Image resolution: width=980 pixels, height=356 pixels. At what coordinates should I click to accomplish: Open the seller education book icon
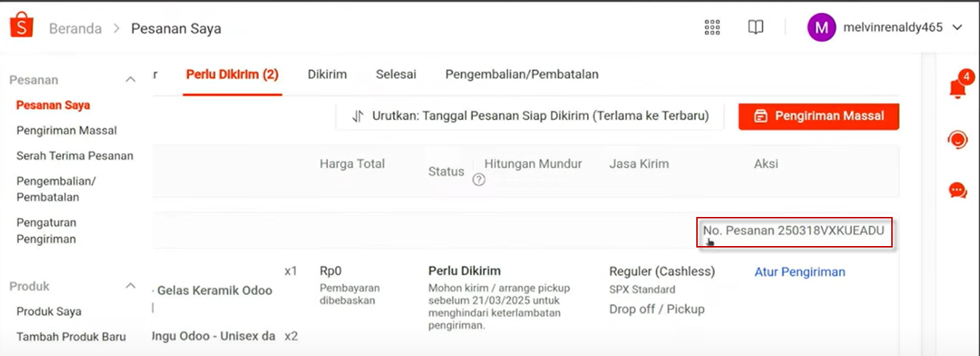tap(756, 28)
